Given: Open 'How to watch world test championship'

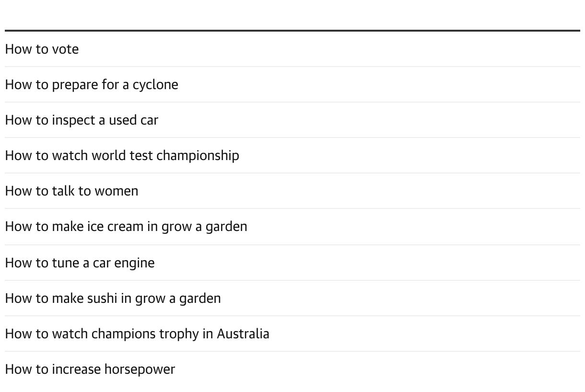Looking at the screenshot, I should (x=122, y=156).
